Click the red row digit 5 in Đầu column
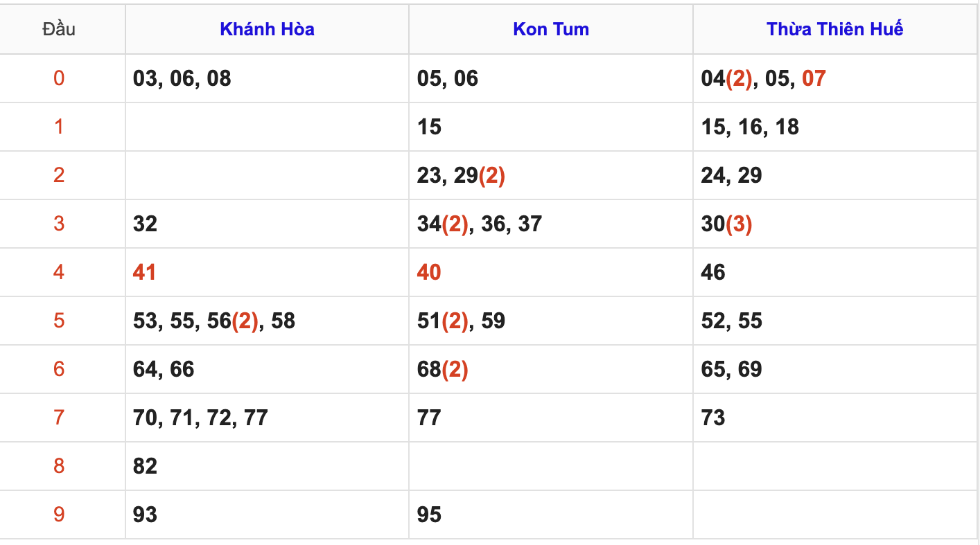The width and height of the screenshot is (980, 545). (59, 321)
